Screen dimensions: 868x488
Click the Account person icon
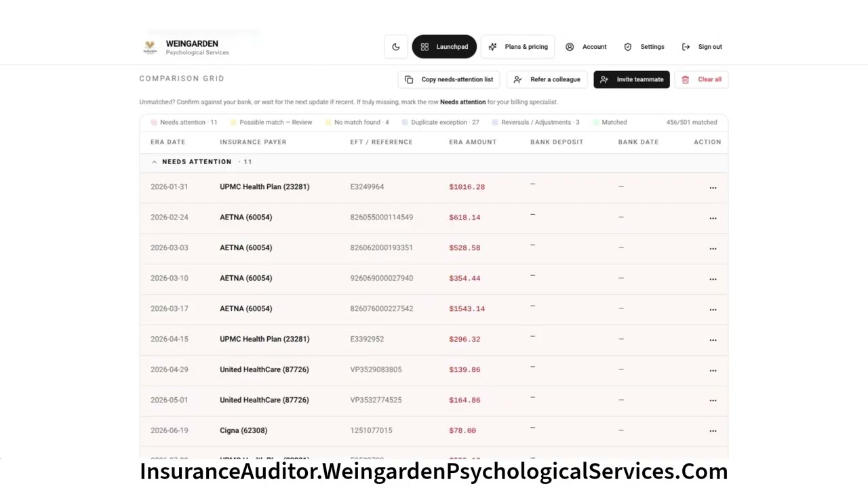pos(570,47)
